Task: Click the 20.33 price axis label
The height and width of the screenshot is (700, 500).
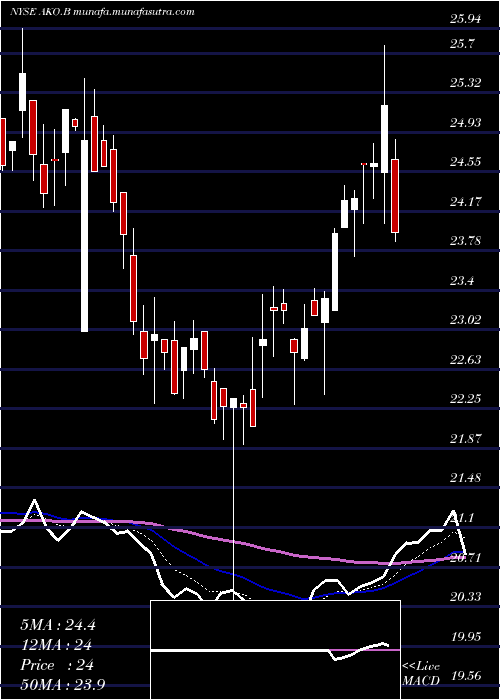Action: [468, 596]
